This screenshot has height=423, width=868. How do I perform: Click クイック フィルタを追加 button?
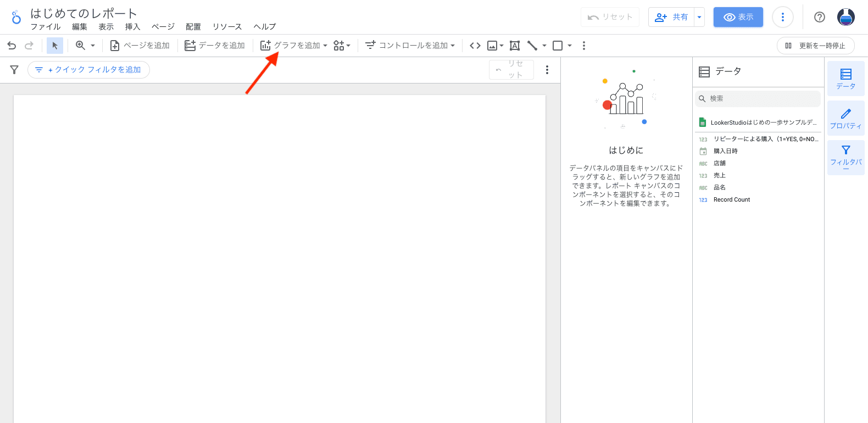[89, 70]
